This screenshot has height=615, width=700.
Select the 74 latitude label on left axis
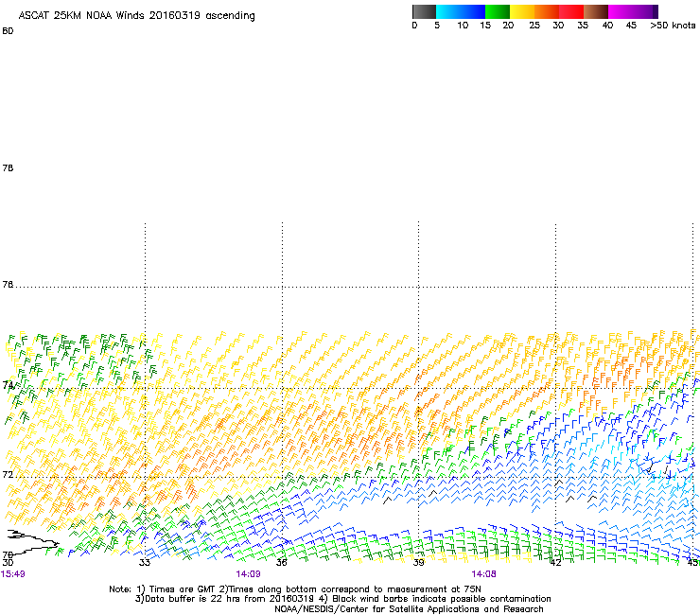click(8, 384)
